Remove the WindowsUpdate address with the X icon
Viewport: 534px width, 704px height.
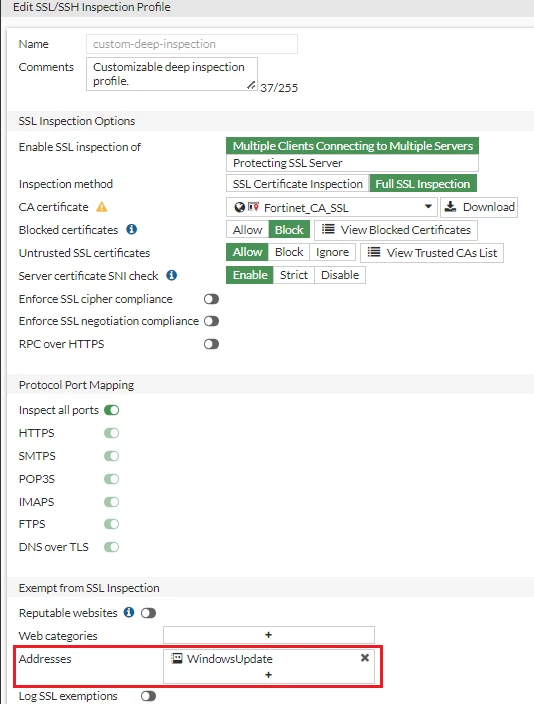click(x=365, y=658)
